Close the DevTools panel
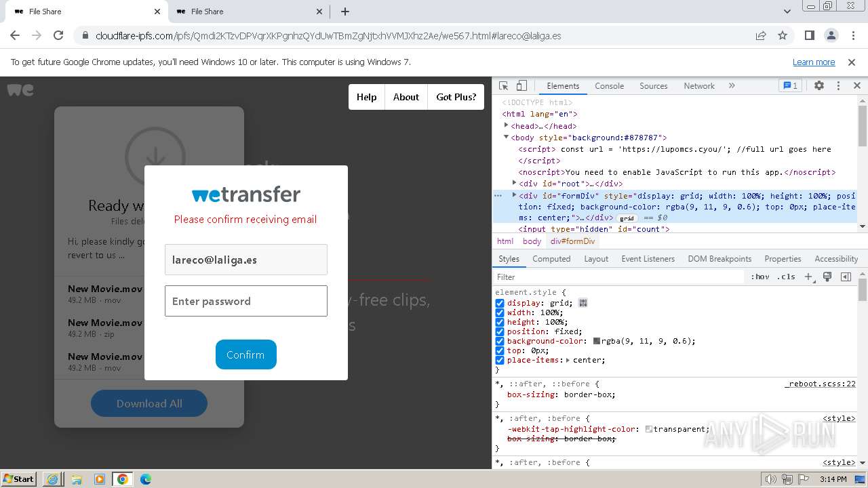868x488 pixels. pyautogui.click(x=856, y=86)
